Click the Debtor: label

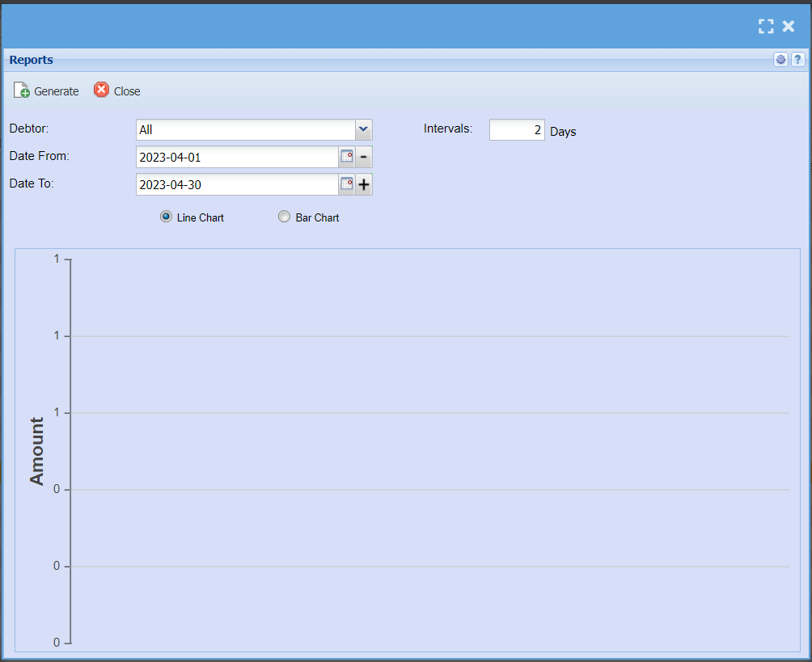click(29, 129)
